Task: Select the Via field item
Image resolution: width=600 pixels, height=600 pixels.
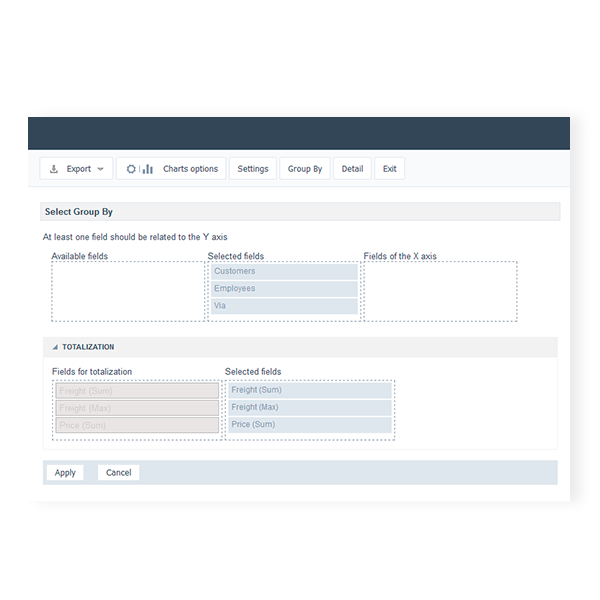Action: tap(284, 306)
